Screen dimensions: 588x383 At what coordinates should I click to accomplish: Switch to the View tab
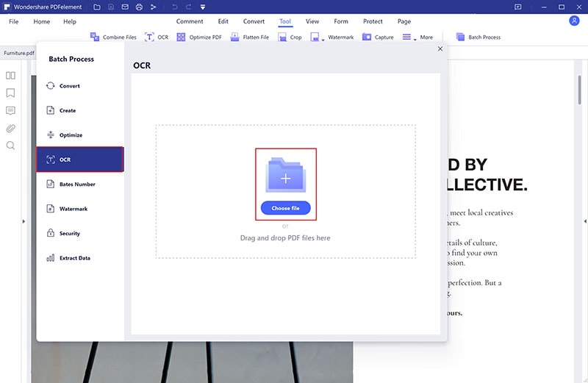pos(312,21)
